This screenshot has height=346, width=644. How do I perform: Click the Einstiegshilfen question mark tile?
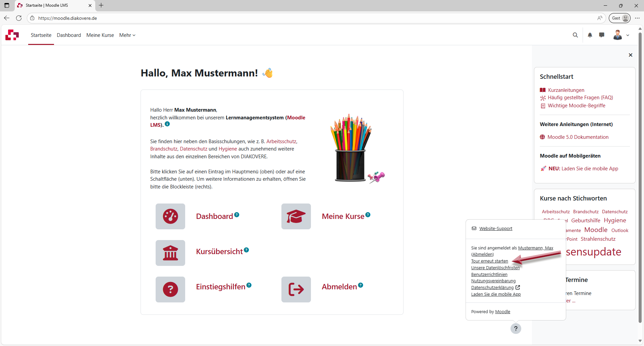[170, 289]
